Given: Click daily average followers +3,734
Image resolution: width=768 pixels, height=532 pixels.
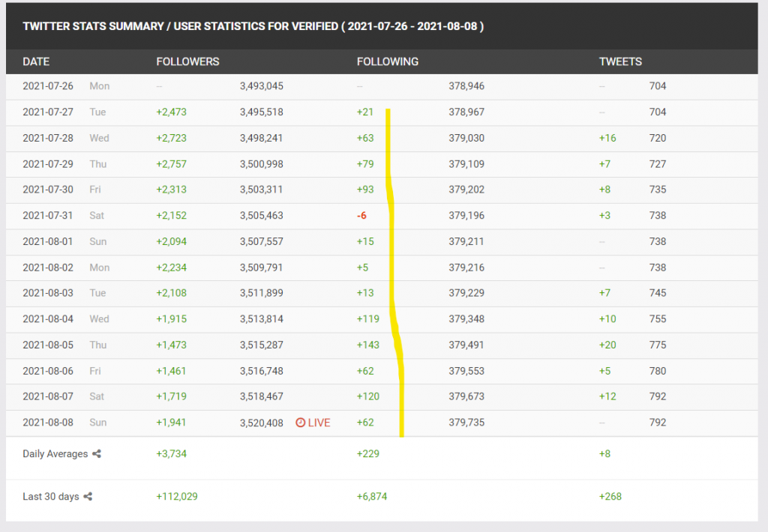Looking at the screenshot, I should coord(172,453).
